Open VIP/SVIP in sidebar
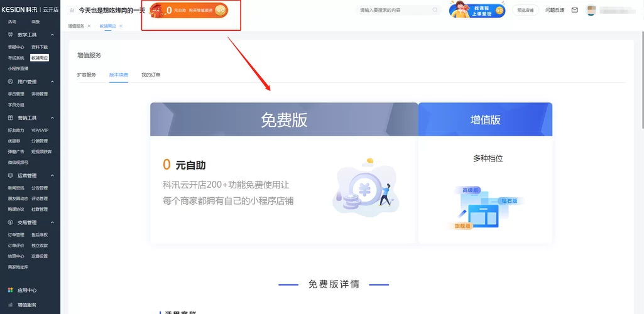The image size is (644, 314). tap(40, 130)
